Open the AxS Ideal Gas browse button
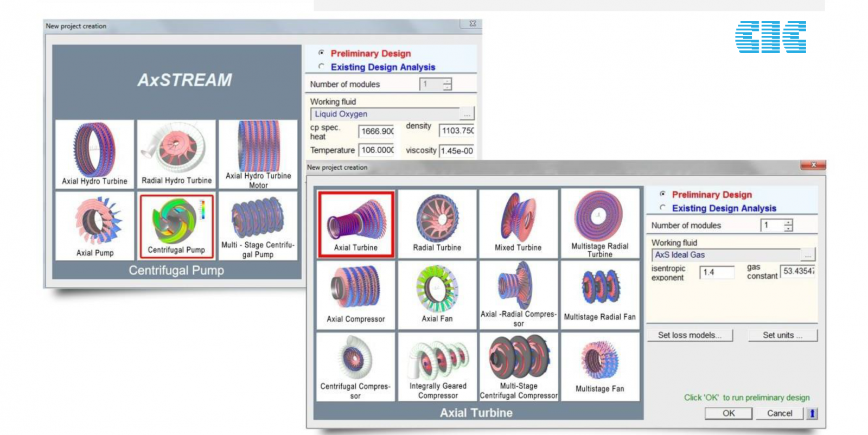Viewport: 868px width, 435px height. click(x=808, y=255)
